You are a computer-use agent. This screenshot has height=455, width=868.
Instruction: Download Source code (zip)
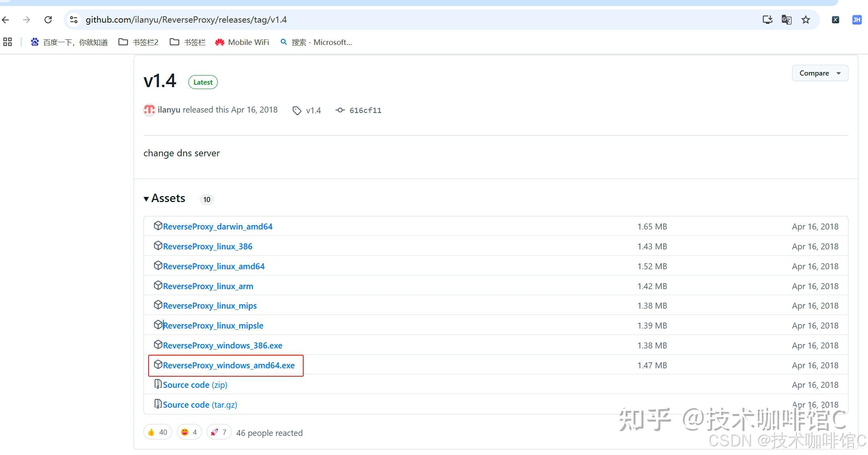click(x=195, y=385)
